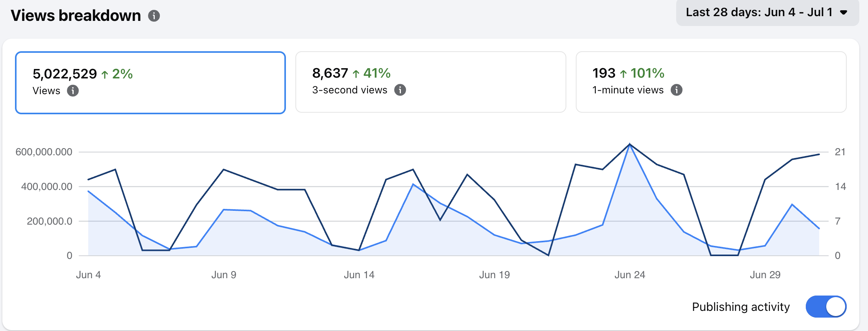The image size is (868, 331).
Task: Click the Jun 19 x-axis label
Action: (x=495, y=275)
